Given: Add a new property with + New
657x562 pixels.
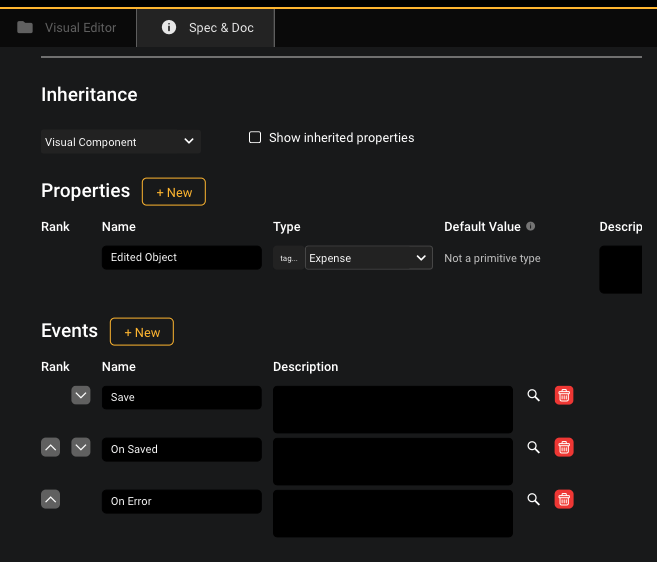Looking at the screenshot, I should tap(174, 192).
